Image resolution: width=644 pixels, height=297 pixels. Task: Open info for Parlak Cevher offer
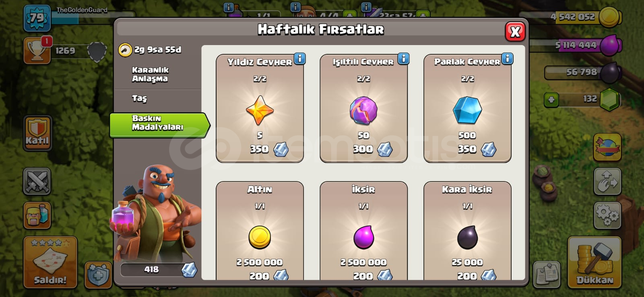pyautogui.click(x=507, y=59)
